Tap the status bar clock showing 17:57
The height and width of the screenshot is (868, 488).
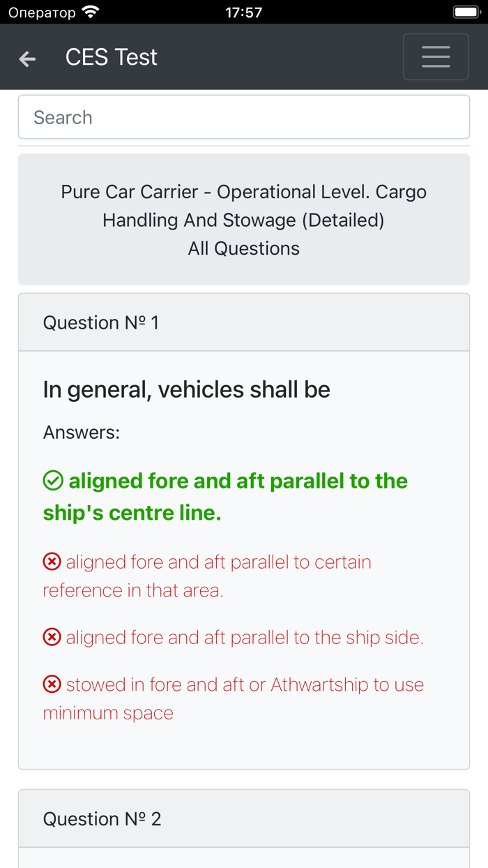[243, 11]
